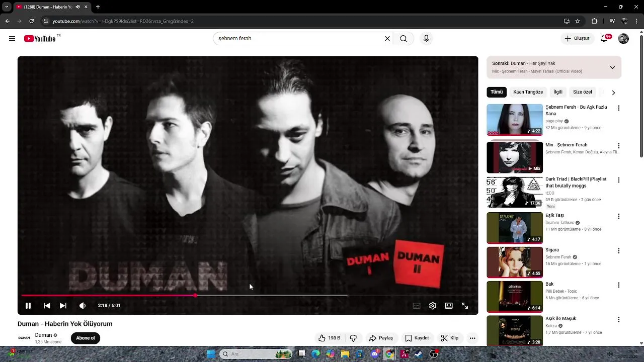This screenshot has width=644, height=362.
Task: Toggle subtitles in the player
Action: point(417,306)
